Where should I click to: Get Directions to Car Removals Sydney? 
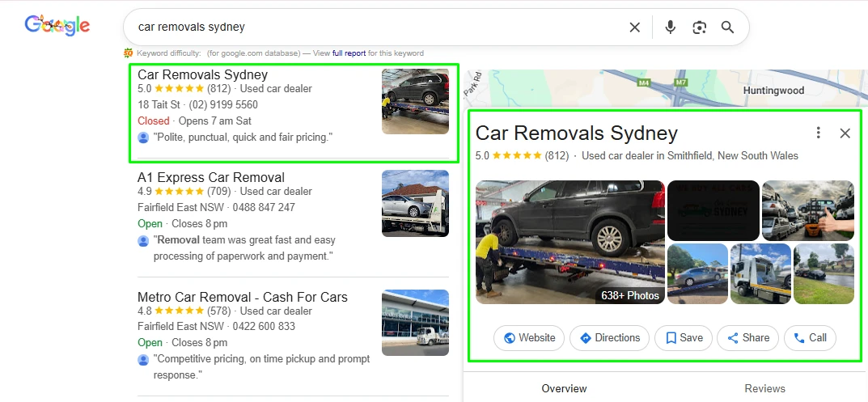point(609,338)
